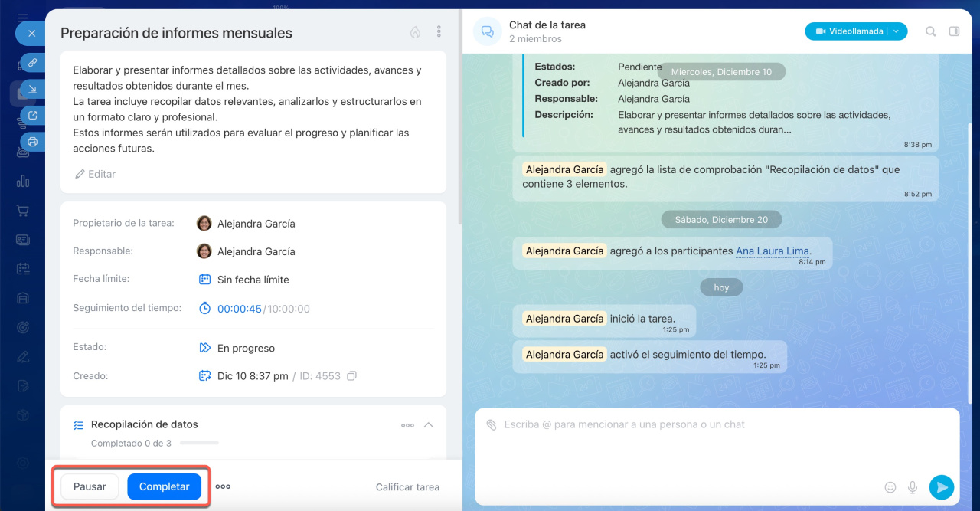Viewport: 980px width, 511px height.
Task: Attach a file using the paperclip icon
Action: [x=492, y=424]
